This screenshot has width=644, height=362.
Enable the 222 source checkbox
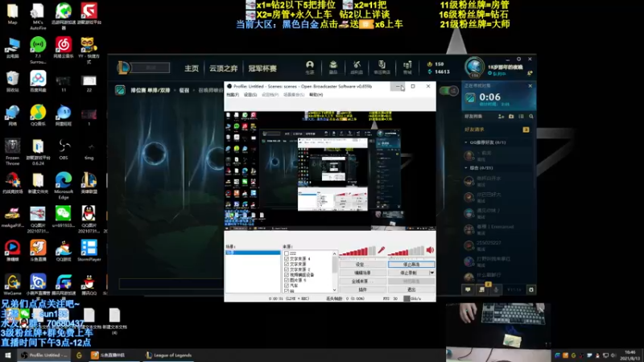tap(287, 253)
